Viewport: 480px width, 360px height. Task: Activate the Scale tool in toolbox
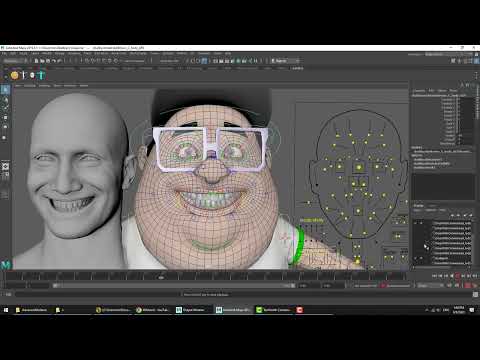5,137
